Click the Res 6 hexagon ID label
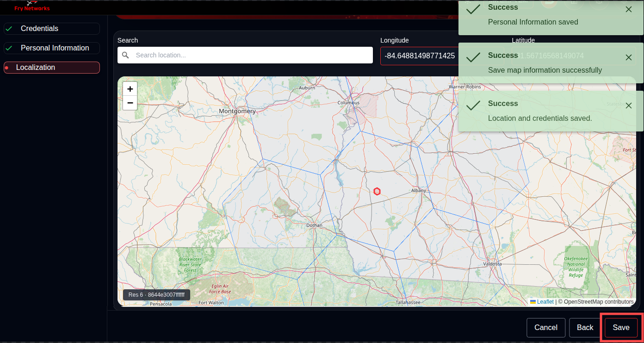This screenshot has width=644, height=343. (156, 295)
